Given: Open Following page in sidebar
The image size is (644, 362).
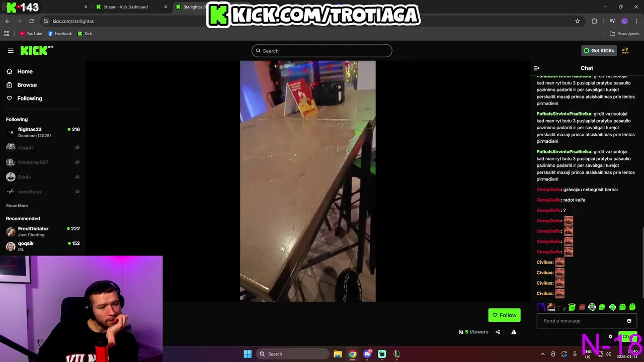Looking at the screenshot, I should [25, 99].
